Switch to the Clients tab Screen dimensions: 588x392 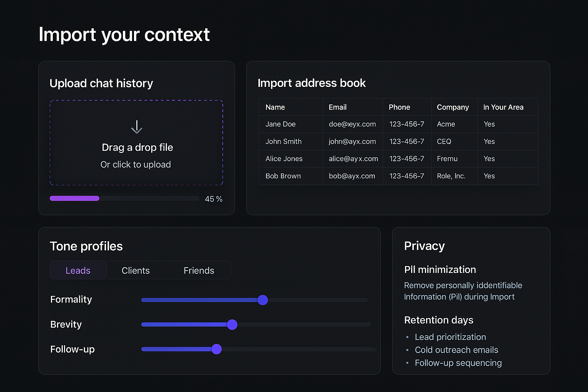pyautogui.click(x=136, y=270)
